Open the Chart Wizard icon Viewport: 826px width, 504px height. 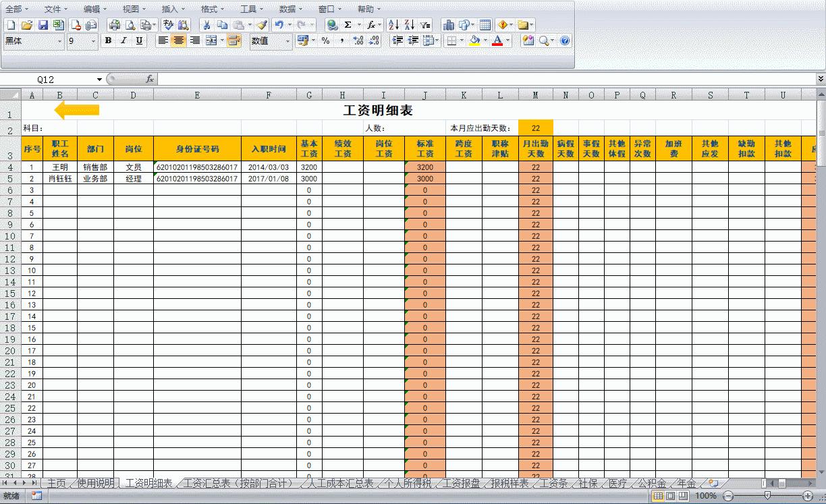447,24
